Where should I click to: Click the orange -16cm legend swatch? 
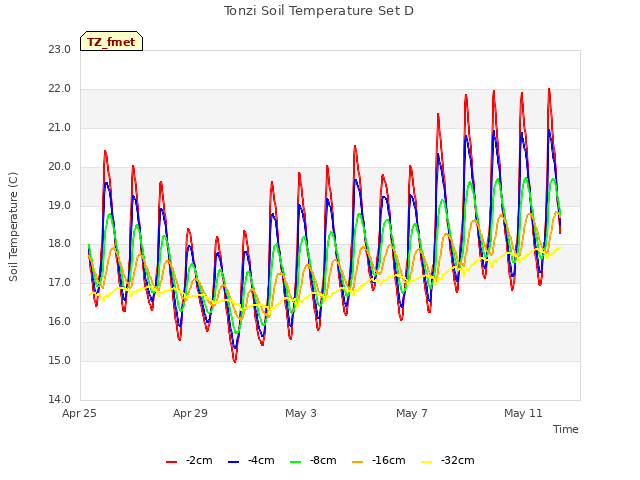click(x=358, y=462)
